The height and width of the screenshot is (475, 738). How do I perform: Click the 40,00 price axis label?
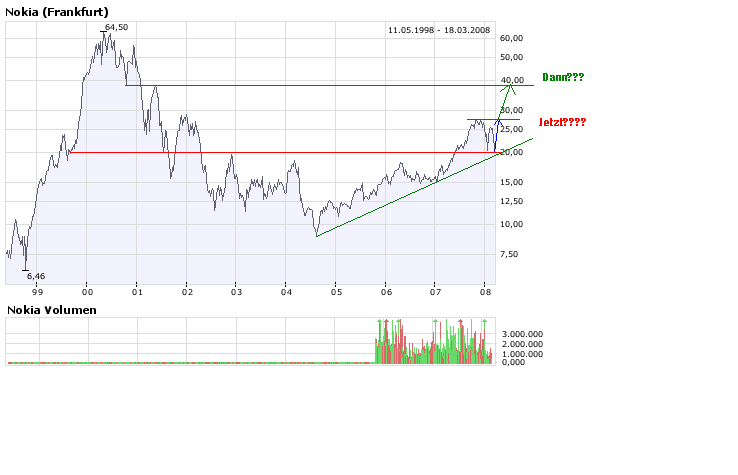point(512,80)
